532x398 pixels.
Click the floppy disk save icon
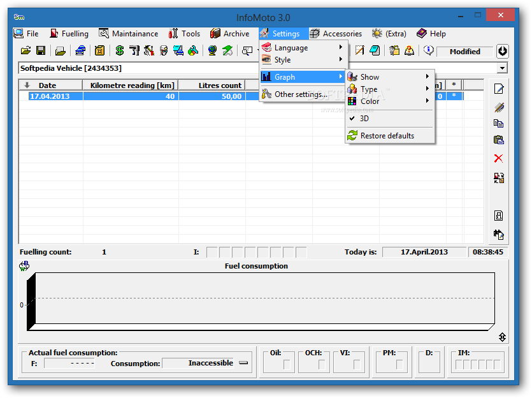(41, 51)
